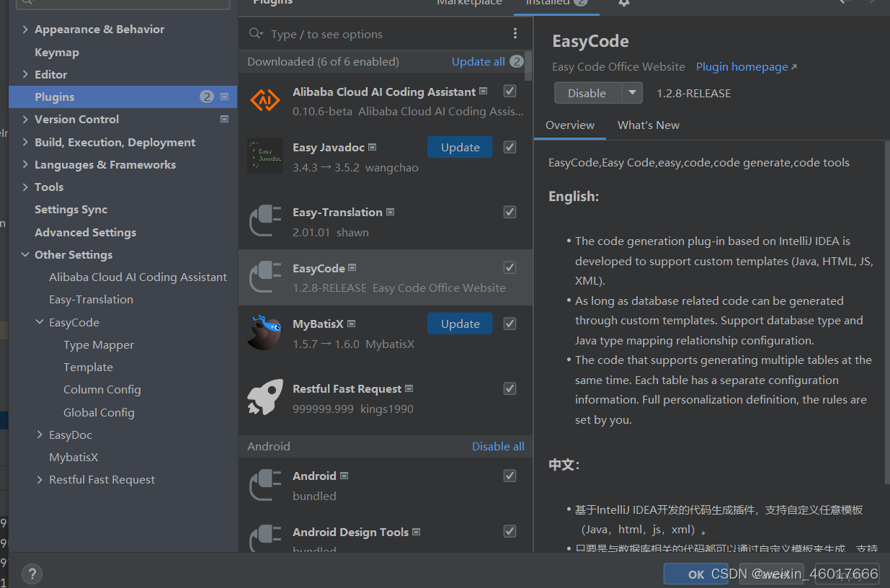Uncheck the MyBatisX enable checkbox
The height and width of the screenshot is (588, 890).
click(x=509, y=324)
